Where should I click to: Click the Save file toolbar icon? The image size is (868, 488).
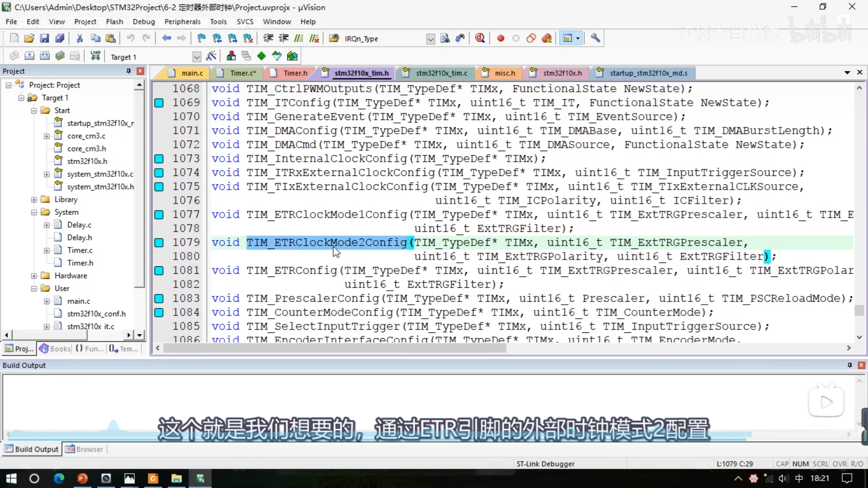pyautogui.click(x=44, y=38)
